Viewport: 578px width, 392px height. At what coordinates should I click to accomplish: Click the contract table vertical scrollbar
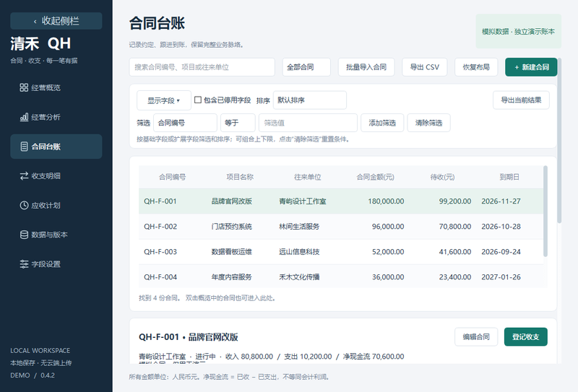pyautogui.click(x=545, y=211)
